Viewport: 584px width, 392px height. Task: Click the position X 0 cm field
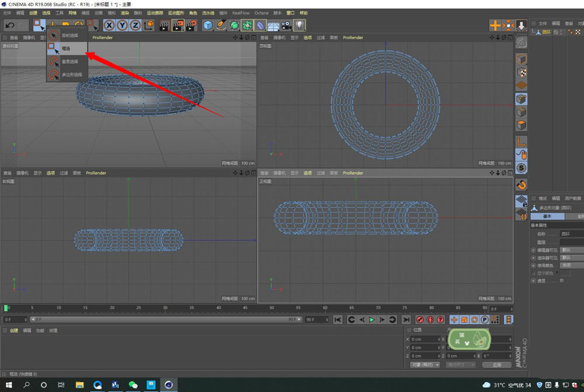[425, 339]
